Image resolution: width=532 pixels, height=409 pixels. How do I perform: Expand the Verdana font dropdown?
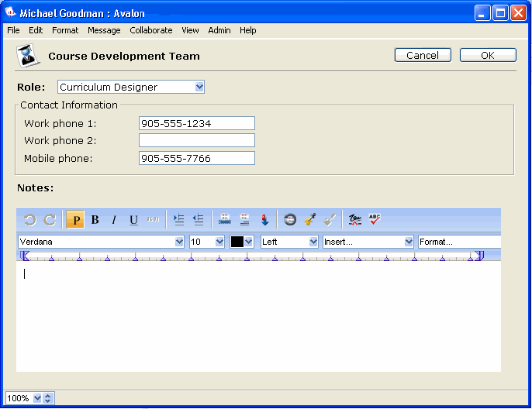pos(179,242)
